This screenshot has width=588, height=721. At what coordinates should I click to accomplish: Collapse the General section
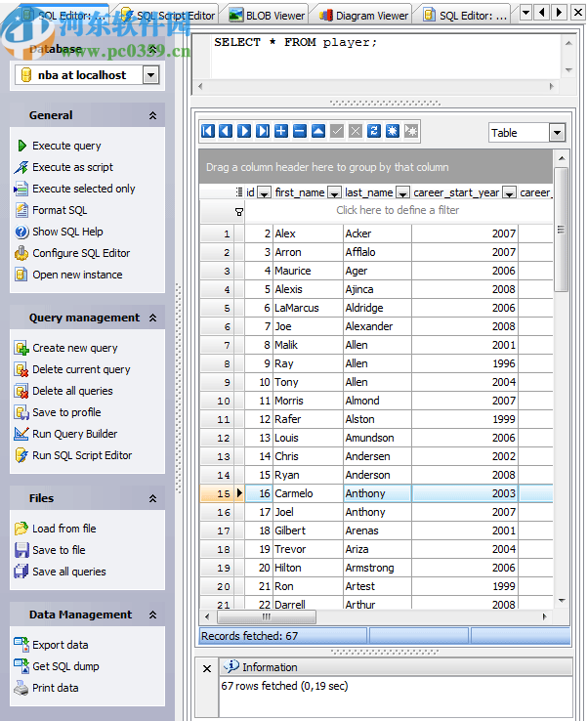[152, 115]
